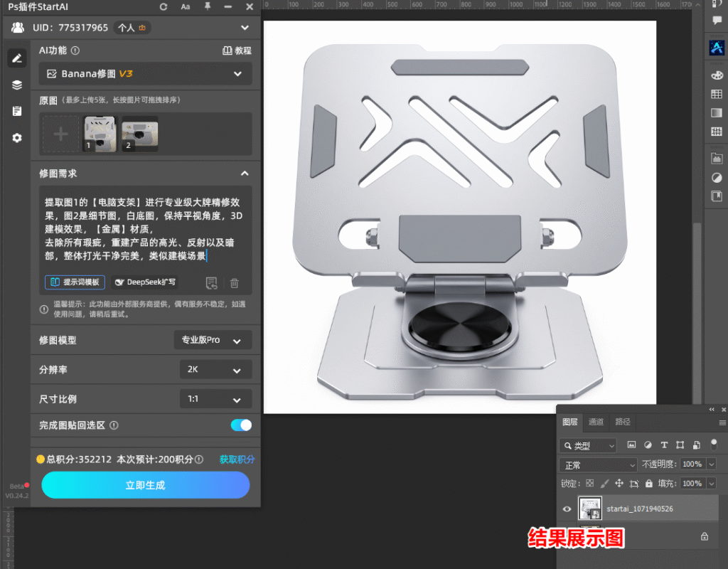Click the vertical canvas scrollbar

point(697,312)
